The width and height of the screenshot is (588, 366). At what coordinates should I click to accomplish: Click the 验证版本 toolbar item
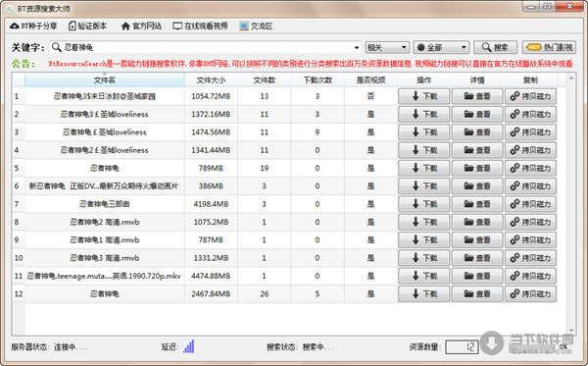(x=88, y=26)
